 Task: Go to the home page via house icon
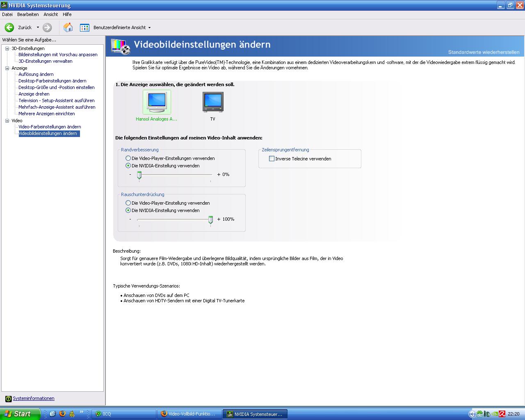pyautogui.click(x=68, y=27)
